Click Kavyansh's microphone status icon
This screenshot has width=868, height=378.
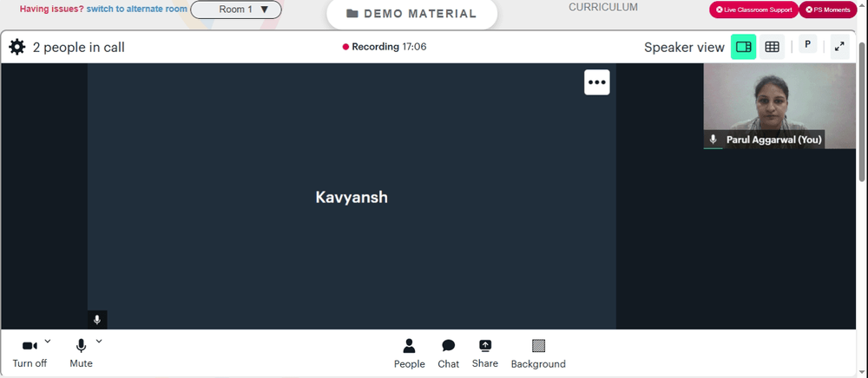coord(97,320)
